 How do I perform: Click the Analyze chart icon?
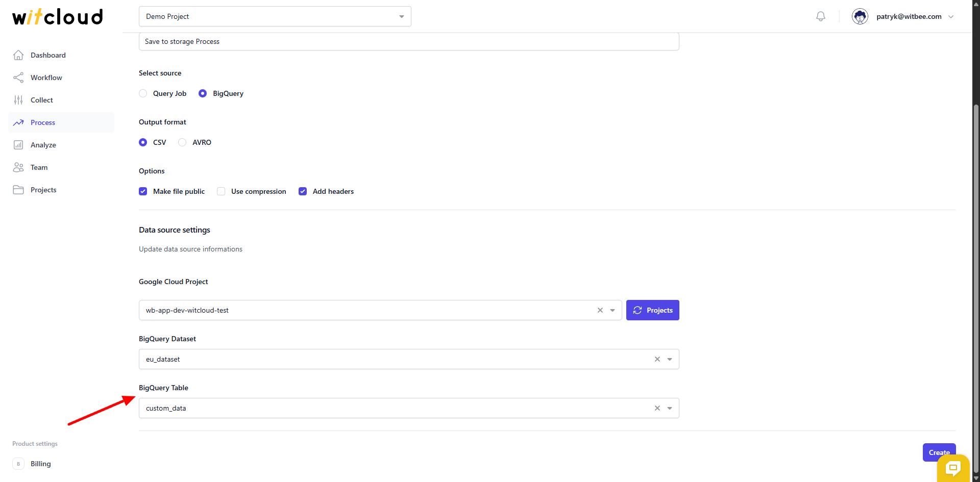point(18,145)
